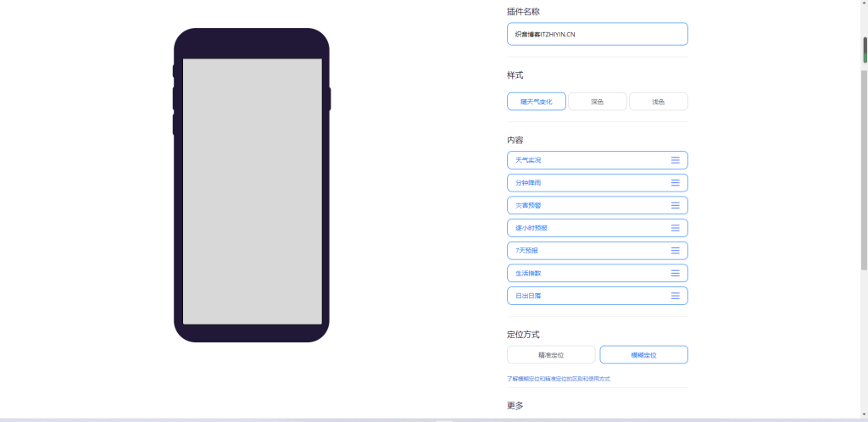
Task: Toggle the 7天预报 content item
Action: click(598, 251)
